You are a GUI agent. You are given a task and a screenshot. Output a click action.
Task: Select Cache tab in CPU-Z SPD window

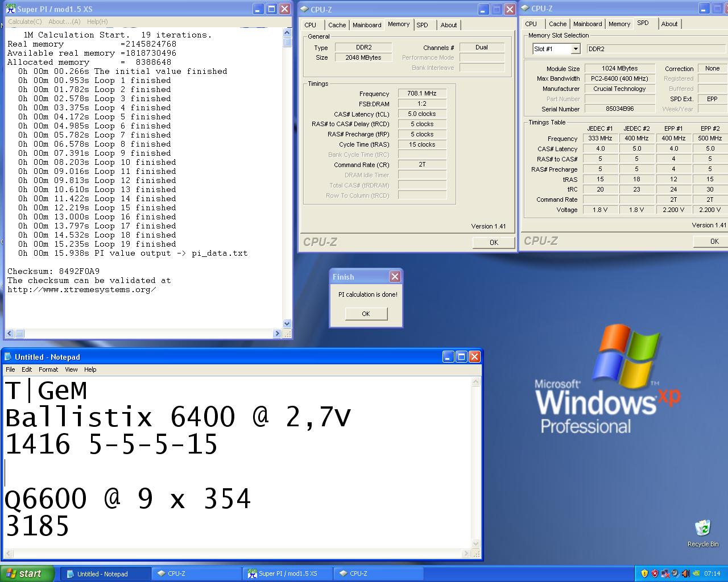tap(557, 24)
